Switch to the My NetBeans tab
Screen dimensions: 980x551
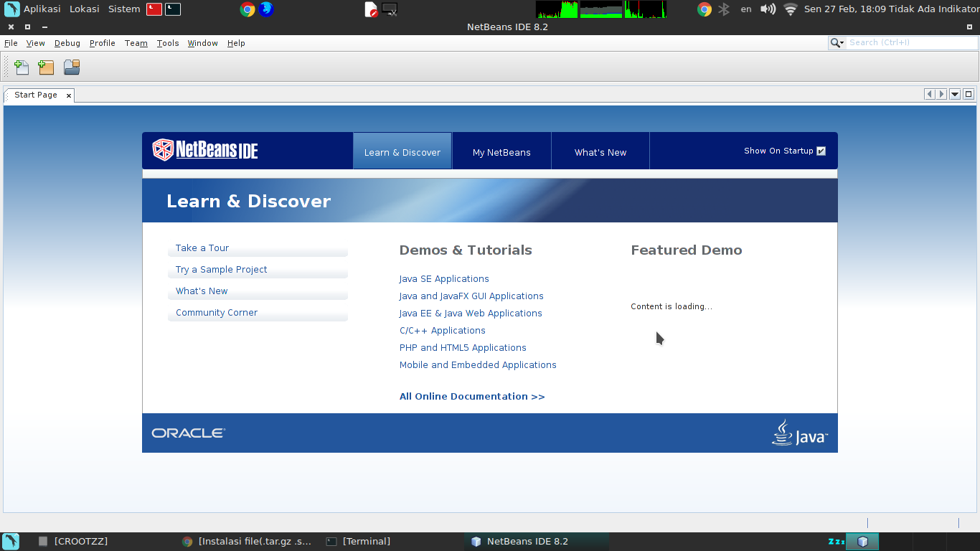tap(501, 151)
